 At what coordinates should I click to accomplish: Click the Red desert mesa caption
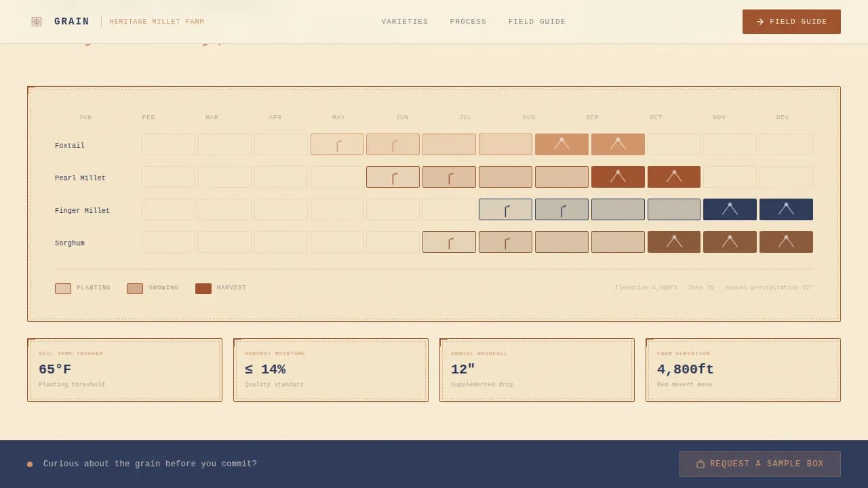tap(684, 385)
